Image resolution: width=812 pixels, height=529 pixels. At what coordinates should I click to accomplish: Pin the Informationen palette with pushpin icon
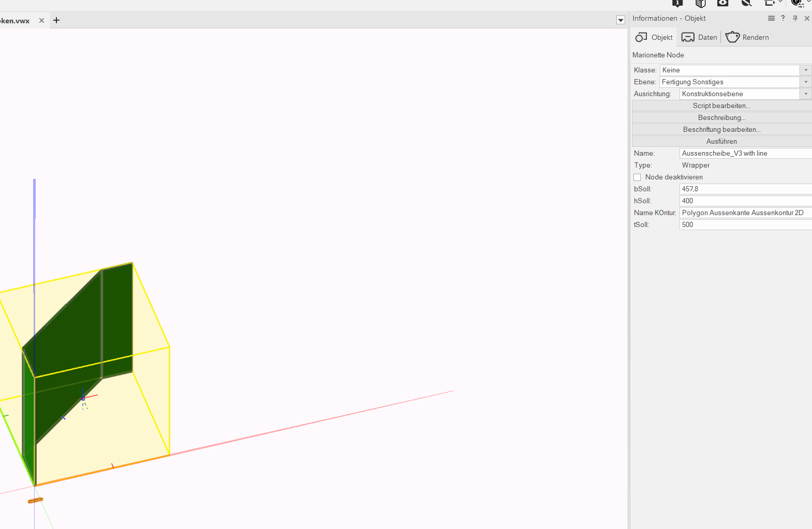(x=795, y=18)
